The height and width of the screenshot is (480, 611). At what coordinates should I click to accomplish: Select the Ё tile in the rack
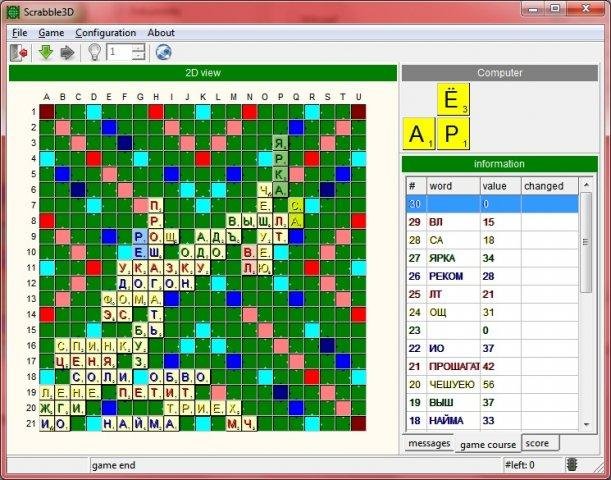453,99
